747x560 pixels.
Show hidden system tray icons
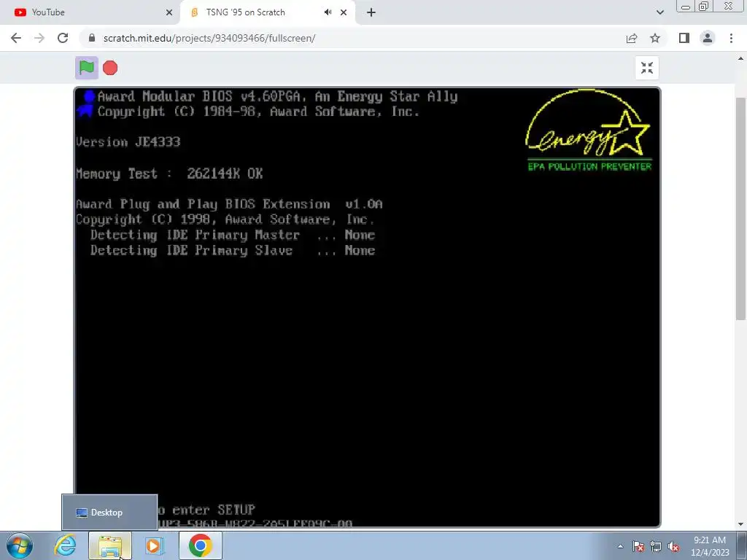pos(620,546)
